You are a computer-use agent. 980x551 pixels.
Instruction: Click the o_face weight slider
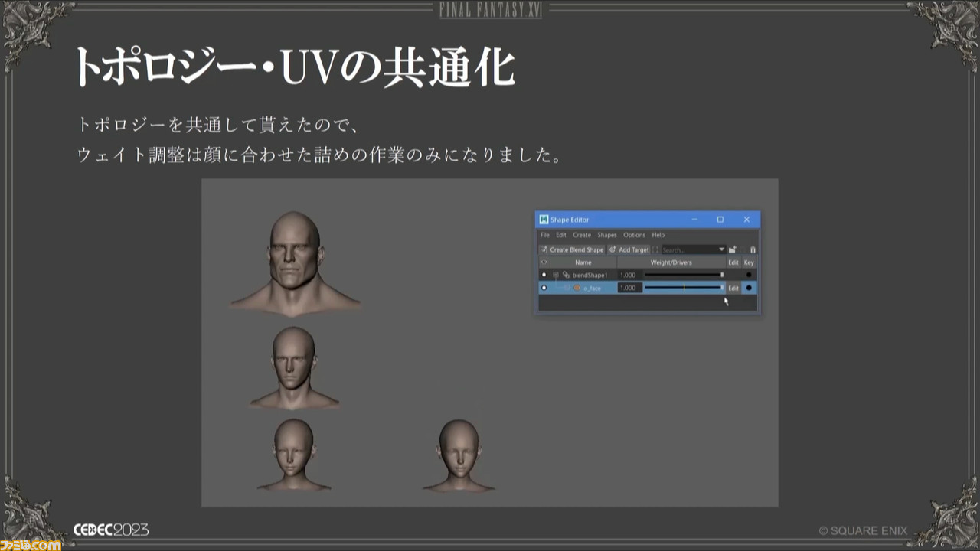click(684, 288)
